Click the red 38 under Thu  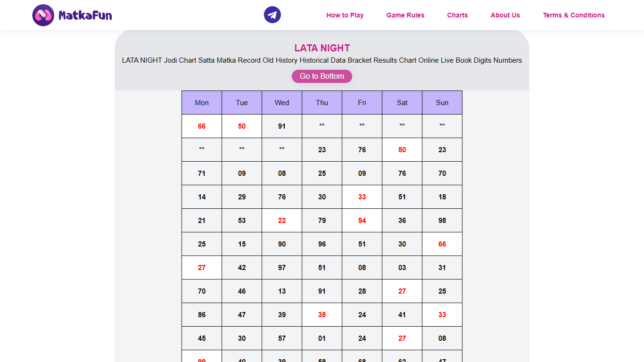coord(322,314)
